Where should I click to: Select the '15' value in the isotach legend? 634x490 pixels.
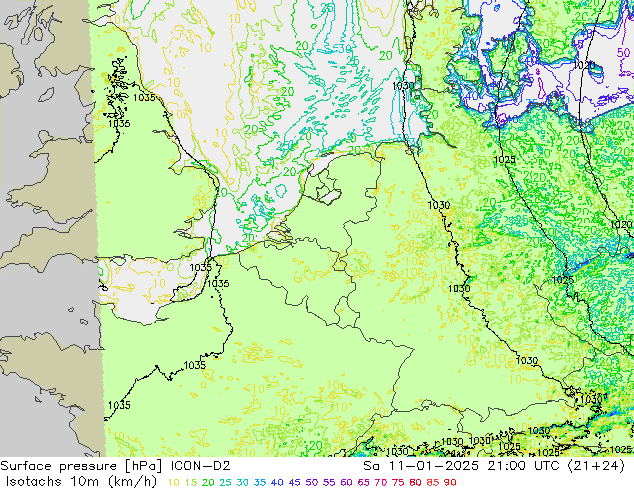click(191, 482)
